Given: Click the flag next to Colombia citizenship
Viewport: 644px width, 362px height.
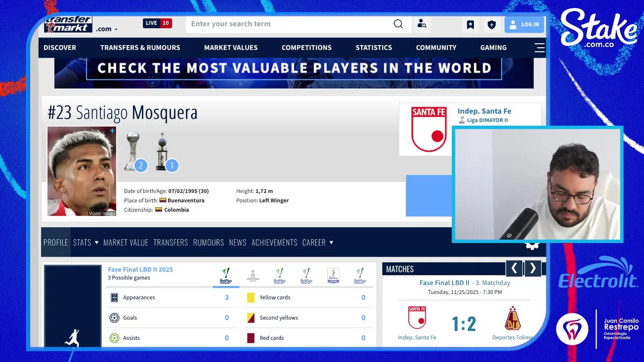Looking at the screenshot, I should [x=158, y=210].
